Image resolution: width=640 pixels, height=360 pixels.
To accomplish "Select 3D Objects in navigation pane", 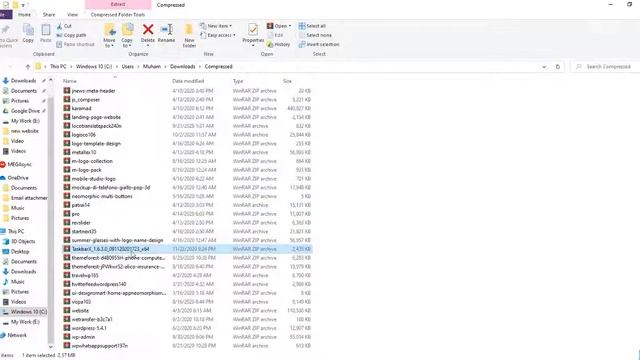I will pos(23,242).
